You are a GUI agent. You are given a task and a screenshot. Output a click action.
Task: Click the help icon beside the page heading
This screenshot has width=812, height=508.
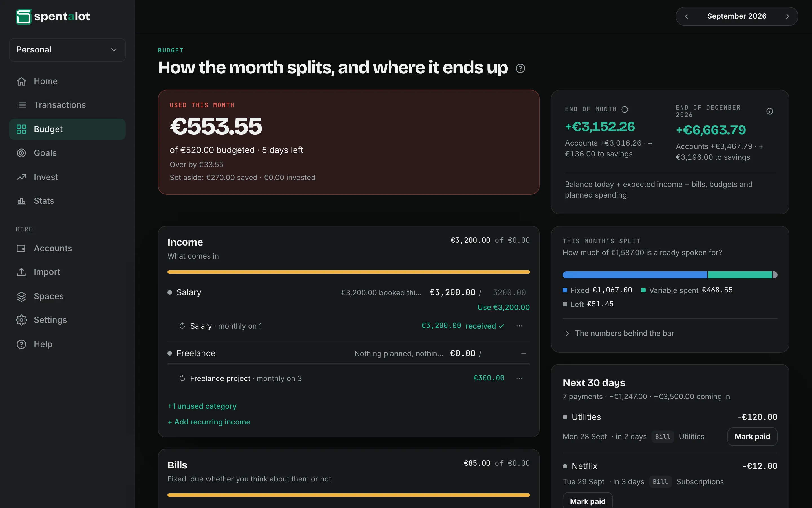click(520, 68)
